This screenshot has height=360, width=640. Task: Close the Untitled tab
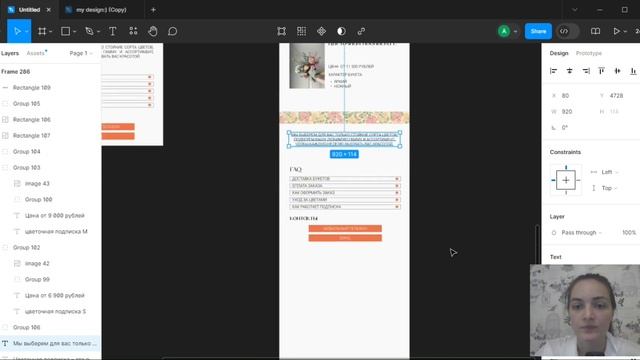[49, 9]
